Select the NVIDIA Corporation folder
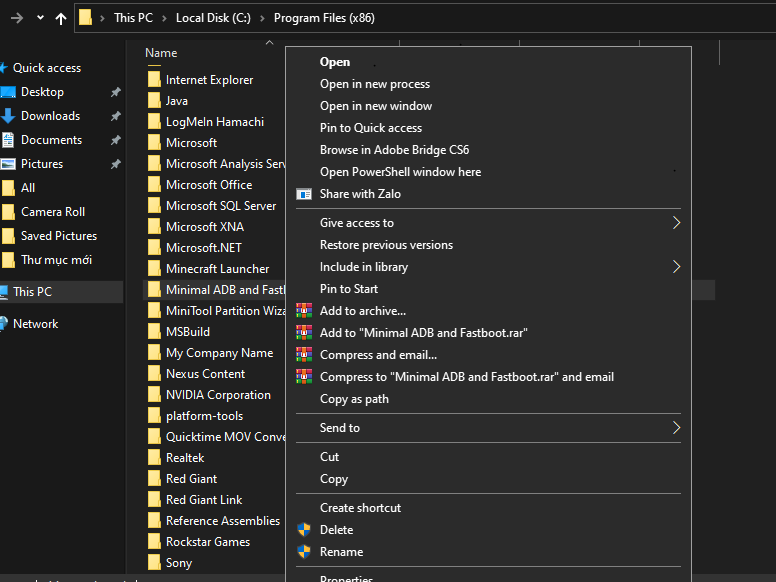The image size is (776, 582). 218,395
